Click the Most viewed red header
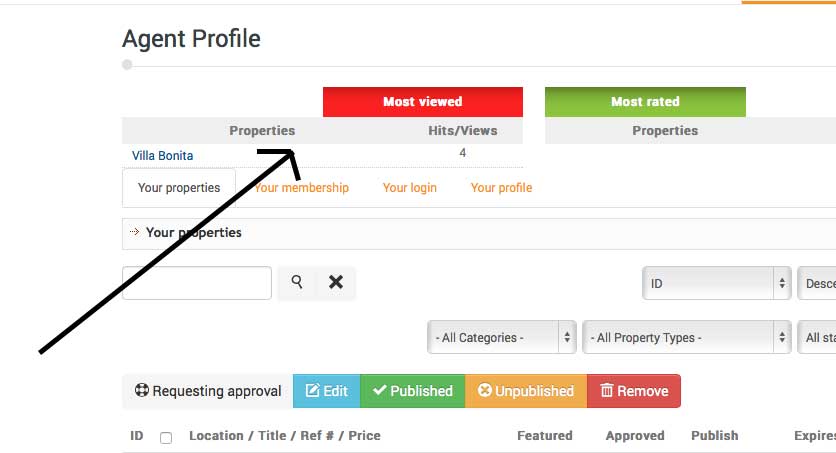Screen dimensions: 836x453 click(423, 102)
